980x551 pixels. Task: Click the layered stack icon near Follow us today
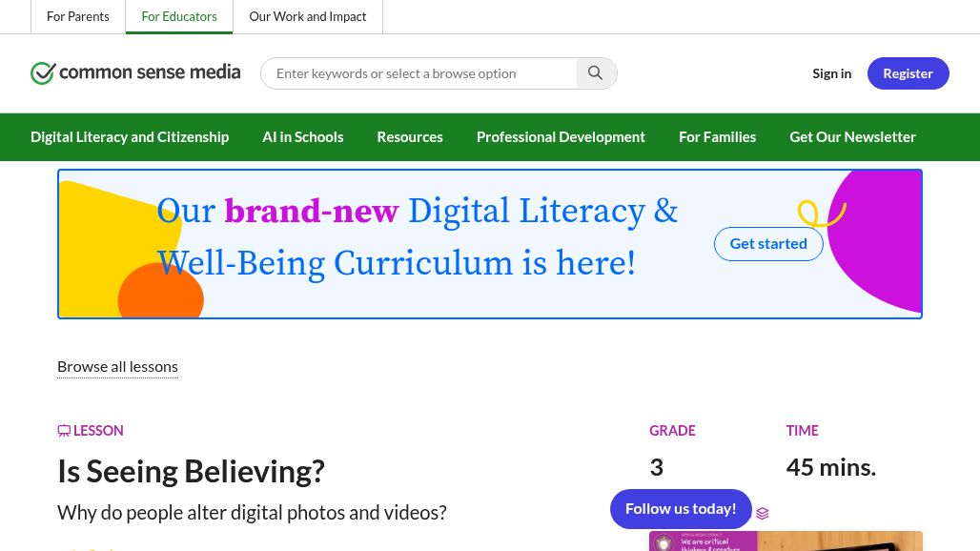click(x=762, y=513)
